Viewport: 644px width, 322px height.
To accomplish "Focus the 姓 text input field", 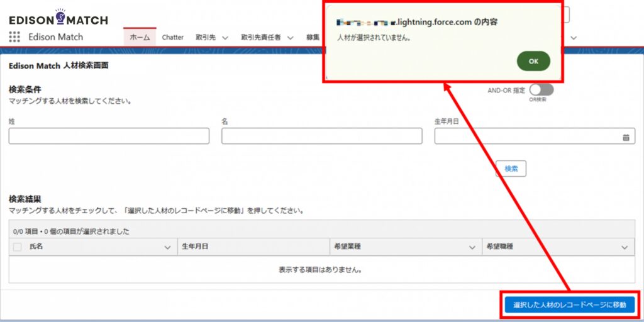I will point(109,136).
